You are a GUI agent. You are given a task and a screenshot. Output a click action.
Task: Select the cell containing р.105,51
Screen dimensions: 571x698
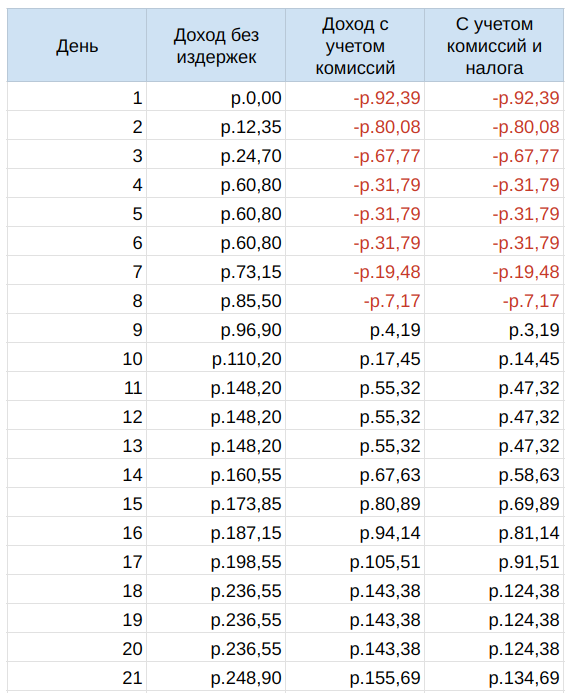tap(355, 561)
